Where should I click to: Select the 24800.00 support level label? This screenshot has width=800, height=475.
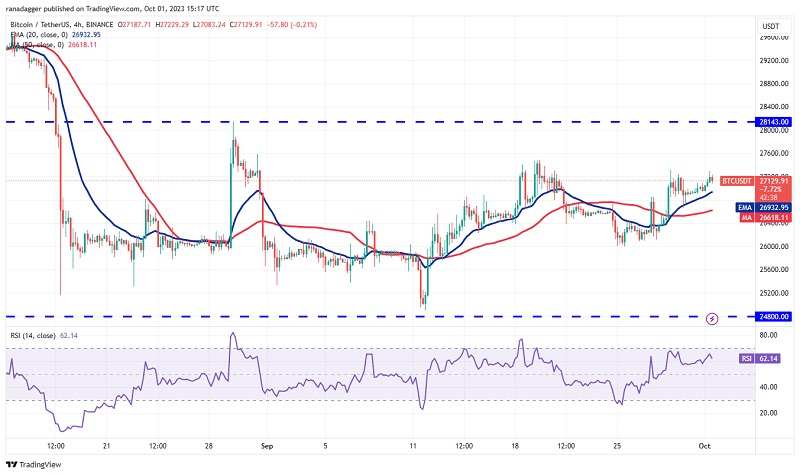pyautogui.click(x=774, y=317)
